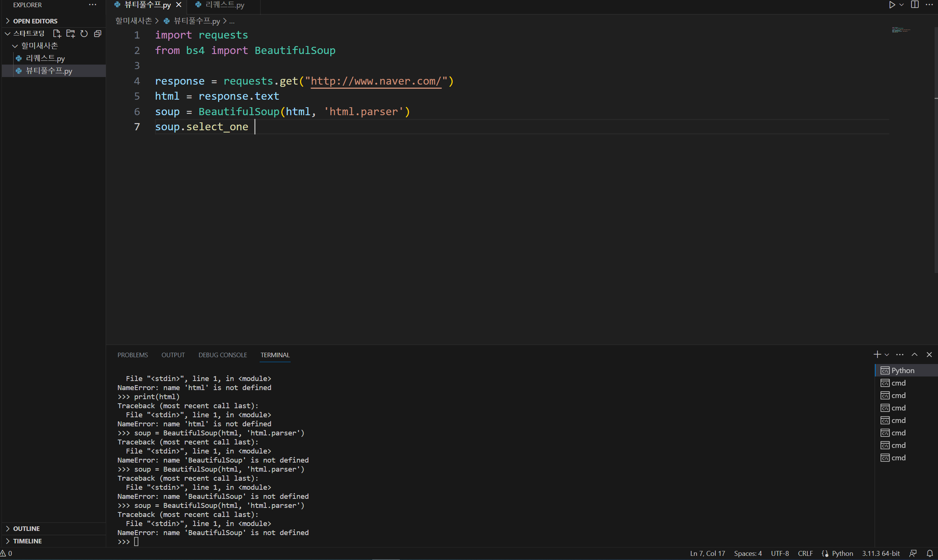Expand the TIMELINE section
This screenshot has width=938, height=560.
click(53, 541)
